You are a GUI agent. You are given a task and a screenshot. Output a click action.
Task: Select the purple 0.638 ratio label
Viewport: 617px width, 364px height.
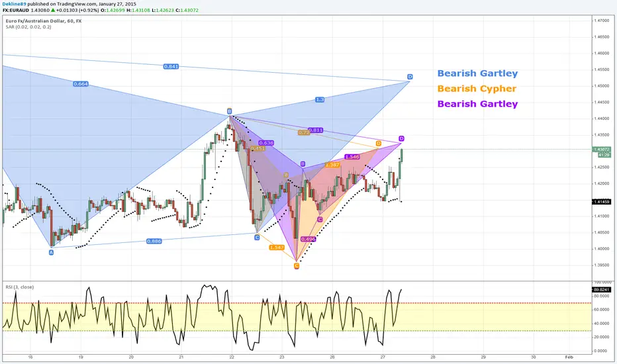(x=266, y=143)
